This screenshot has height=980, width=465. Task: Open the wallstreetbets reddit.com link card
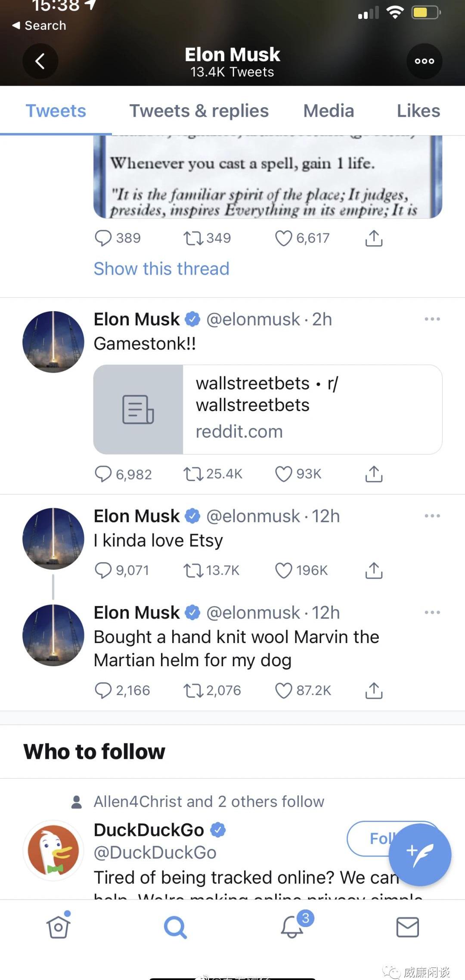point(268,409)
